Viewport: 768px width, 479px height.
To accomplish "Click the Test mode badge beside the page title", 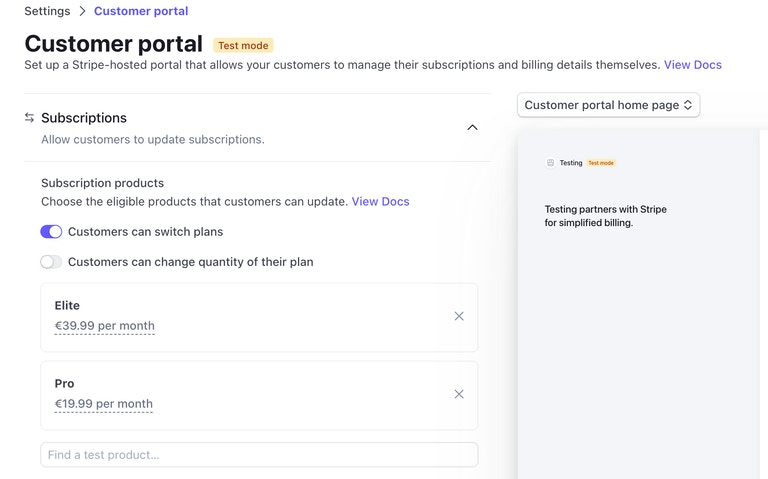I will pyautogui.click(x=243, y=45).
